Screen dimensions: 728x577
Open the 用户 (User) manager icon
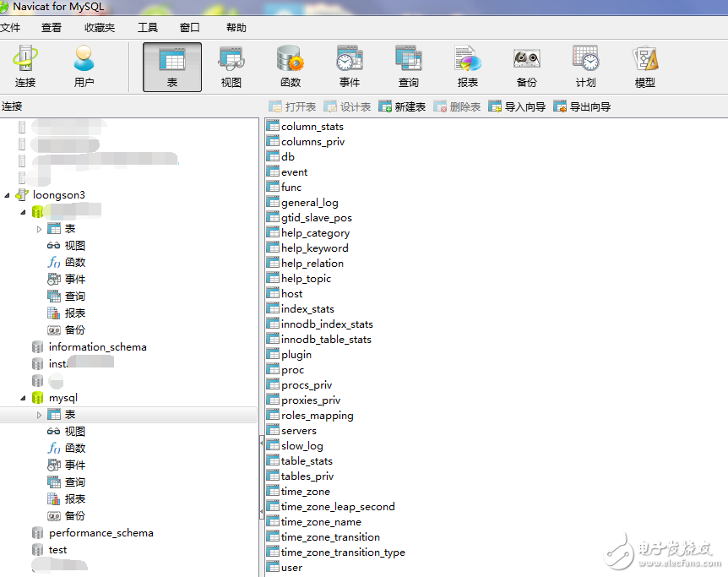click(84, 67)
